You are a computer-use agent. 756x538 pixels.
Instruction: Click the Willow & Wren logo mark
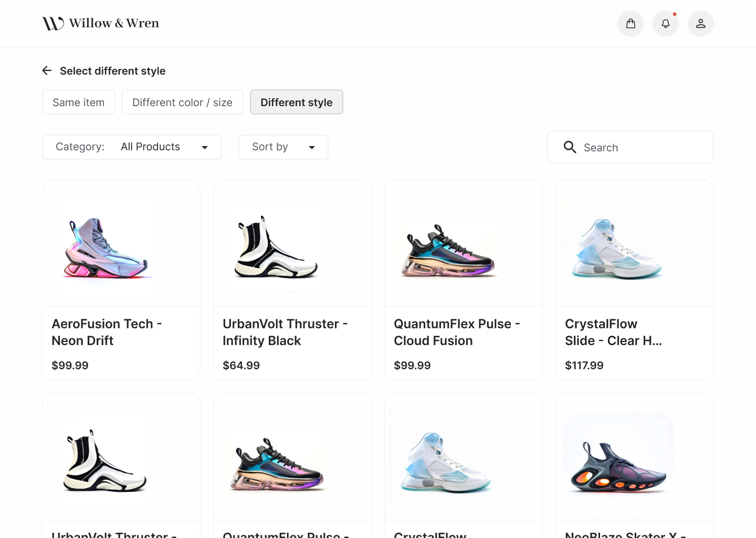pyautogui.click(x=52, y=23)
